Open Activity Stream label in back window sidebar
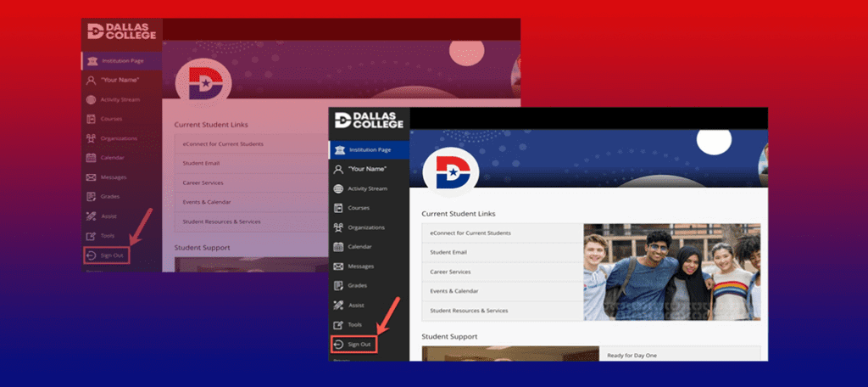The image size is (868, 387). coord(120,100)
